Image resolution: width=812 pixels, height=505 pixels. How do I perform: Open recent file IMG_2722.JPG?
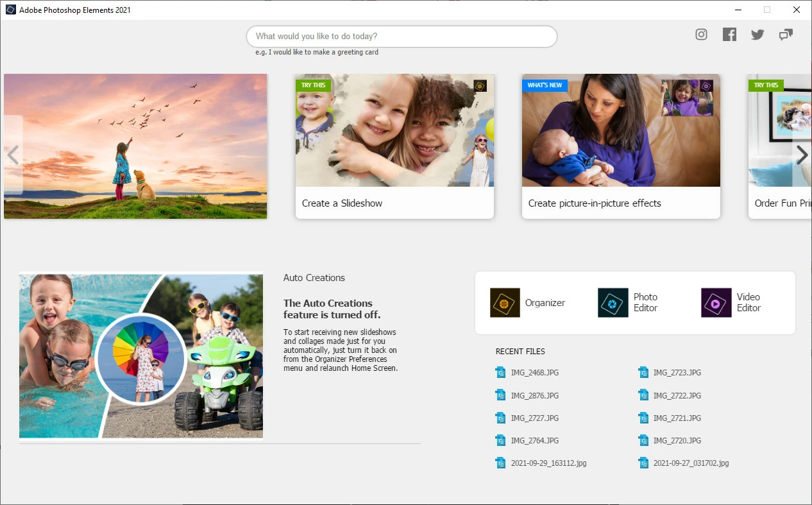[x=677, y=396]
